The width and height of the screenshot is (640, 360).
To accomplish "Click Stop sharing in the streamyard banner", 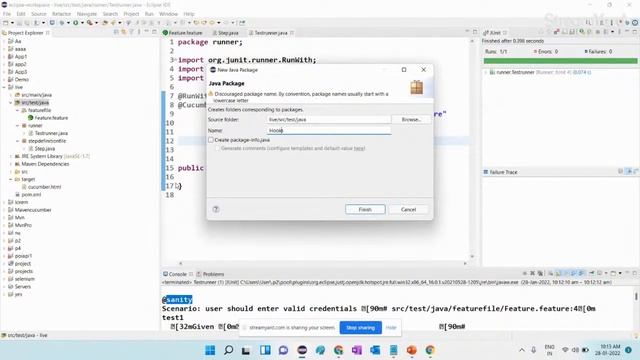I will [360, 327].
